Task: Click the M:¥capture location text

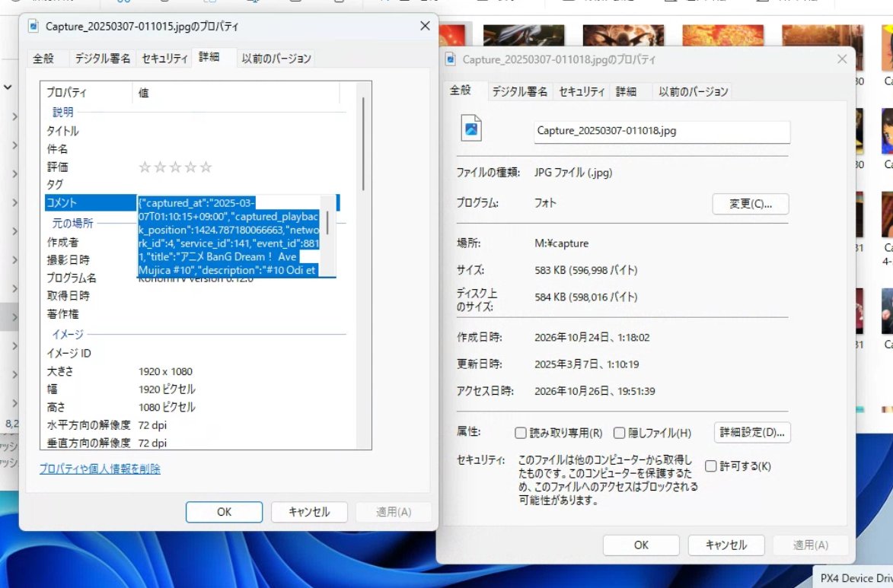Action: [562, 243]
